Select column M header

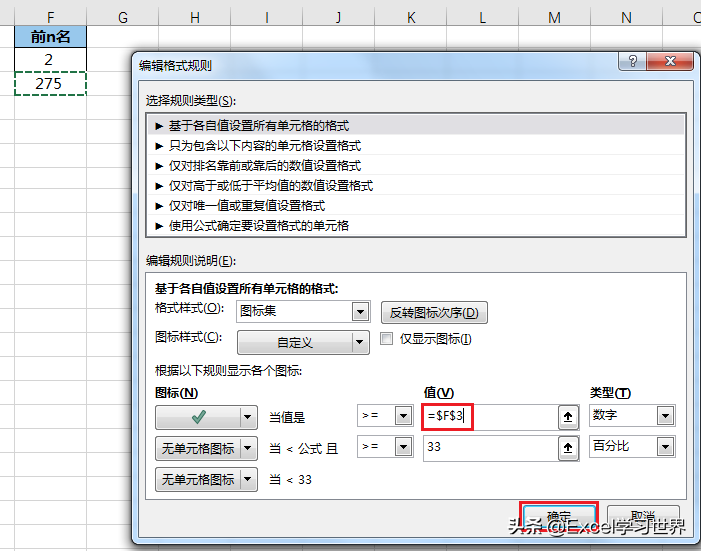tap(554, 17)
